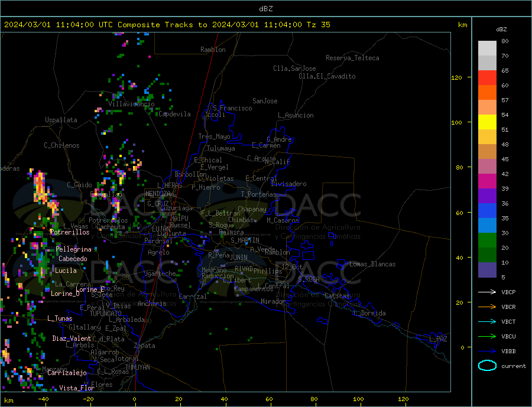Pick the light blue swatch between 35 and 30 dBZ
The width and height of the screenshot is (532, 407).
pyautogui.click(x=487, y=226)
